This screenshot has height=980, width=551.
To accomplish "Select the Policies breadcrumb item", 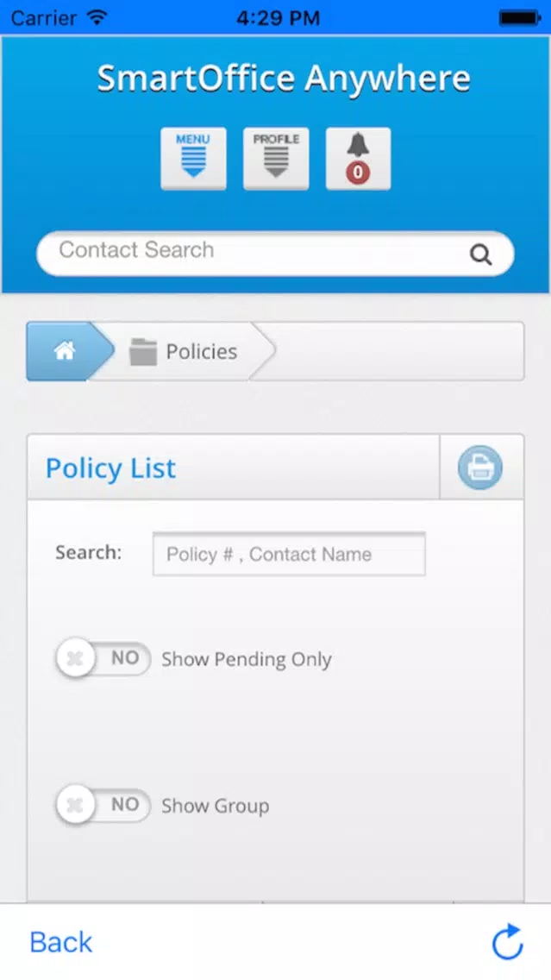I will point(184,351).
